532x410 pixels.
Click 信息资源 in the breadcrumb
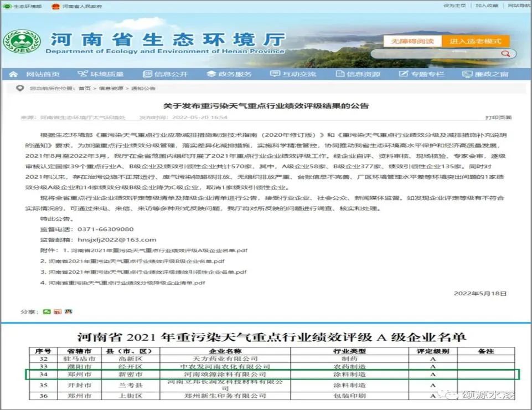click(111, 88)
